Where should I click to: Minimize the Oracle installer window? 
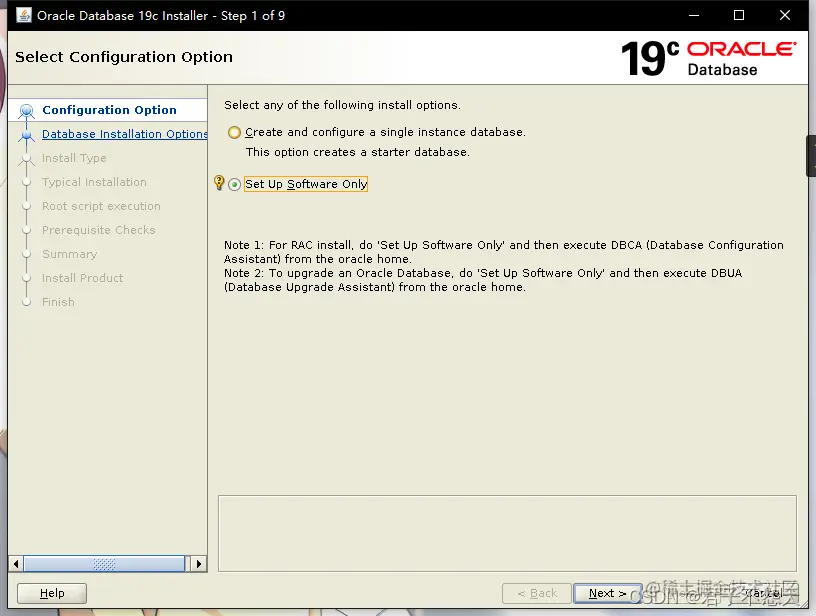[694, 15]
